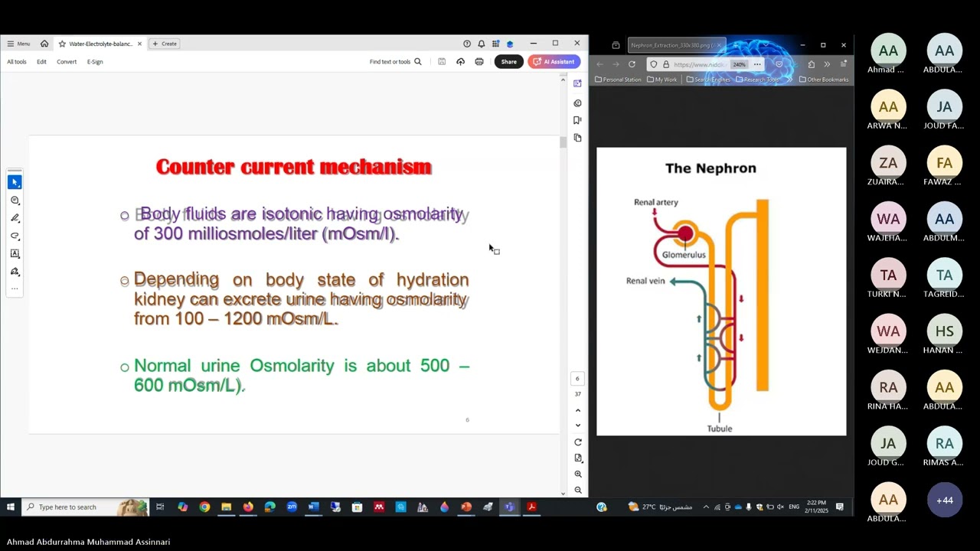This screenshot has height=551, width=980.
Task: Click the Find text or tools search
Action: pyautogui.click(x=395, y=62)
